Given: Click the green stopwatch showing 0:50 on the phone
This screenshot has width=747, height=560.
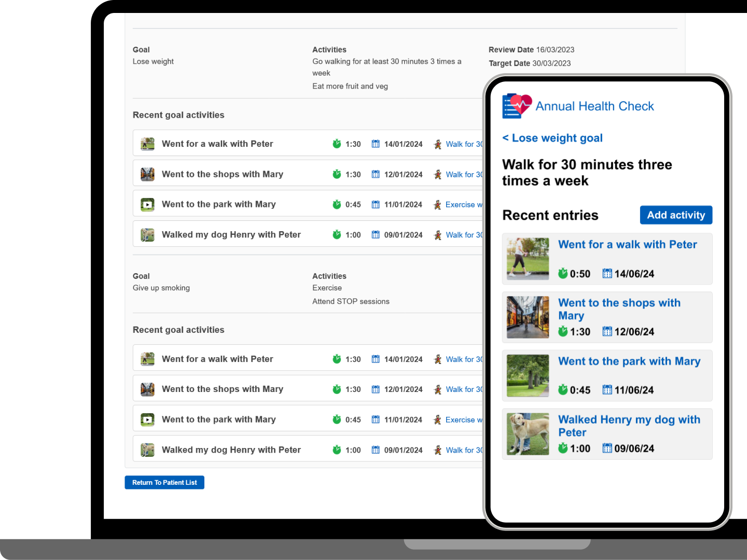Looking at the screenshot, I should (x=563, y=274).
